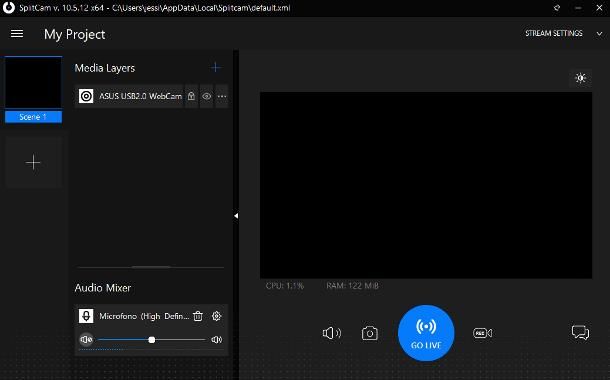Screen dimensions: 610x380
Task: Delete the Microfono audio source
Action: pyautogui.click(x=198, y=316)
